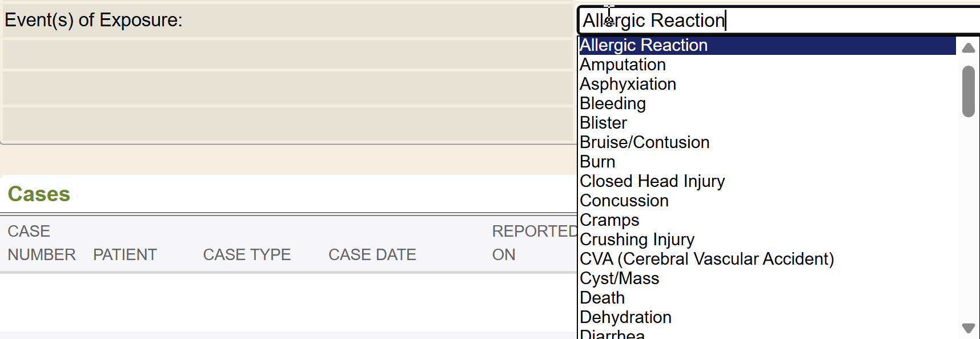980x339 pixels.
Task: Choose Closed Head Injury option
Action: [652, 181]
